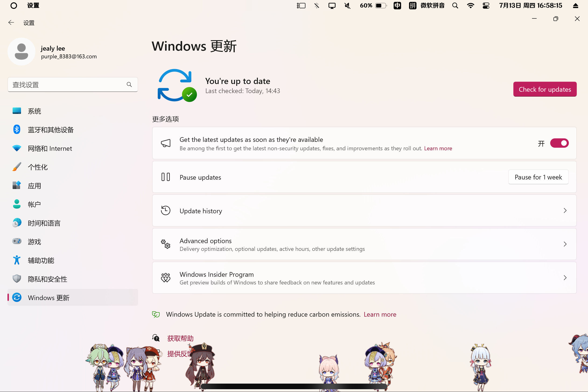
Task: Click the purple_8383@163.com account email
Action: click(x=69, y=56)
